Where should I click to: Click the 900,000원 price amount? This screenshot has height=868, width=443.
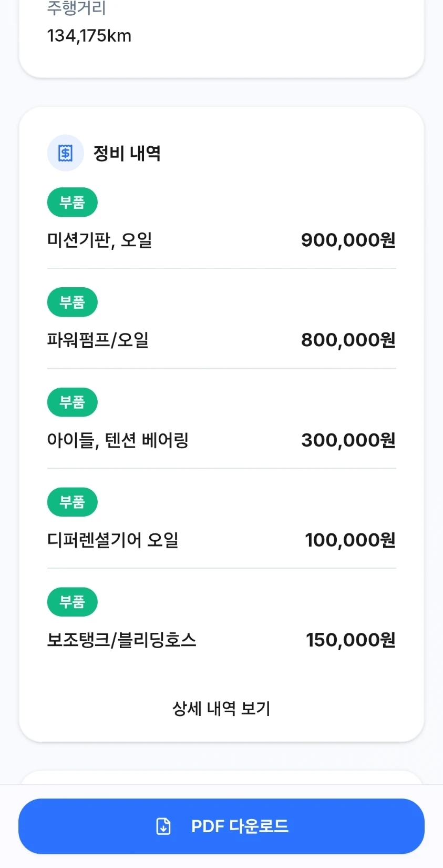pyautogui.click(x=348, y=240)
